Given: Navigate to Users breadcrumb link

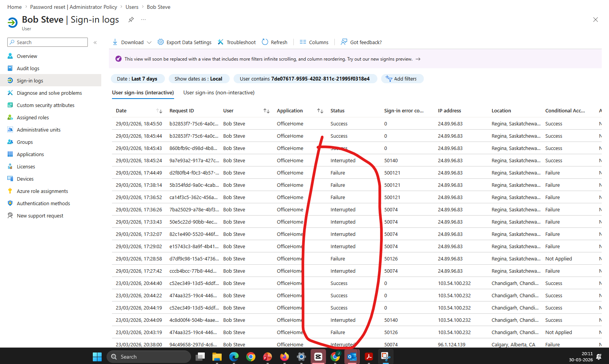Looking at the screenshot, I should coord(132,7).
